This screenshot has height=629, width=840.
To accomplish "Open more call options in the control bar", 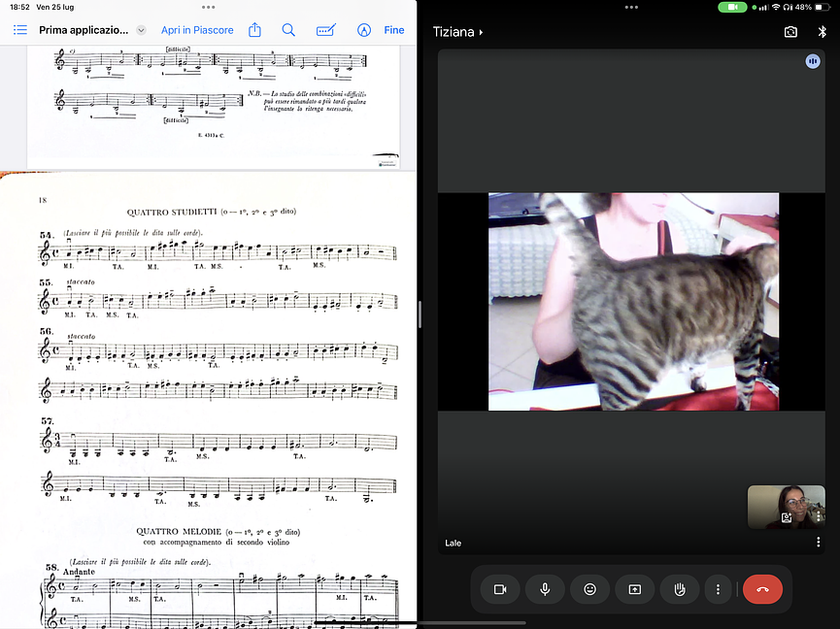I will coord(718,589).
